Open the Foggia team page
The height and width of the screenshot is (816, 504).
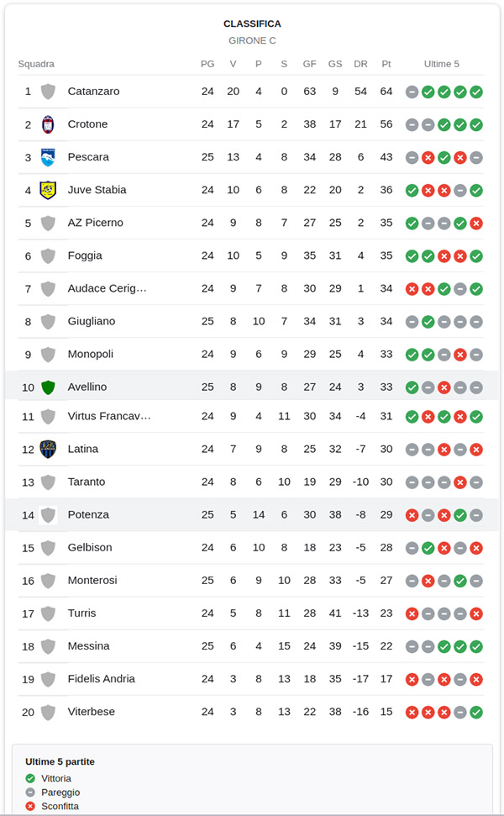pos(85,255)
